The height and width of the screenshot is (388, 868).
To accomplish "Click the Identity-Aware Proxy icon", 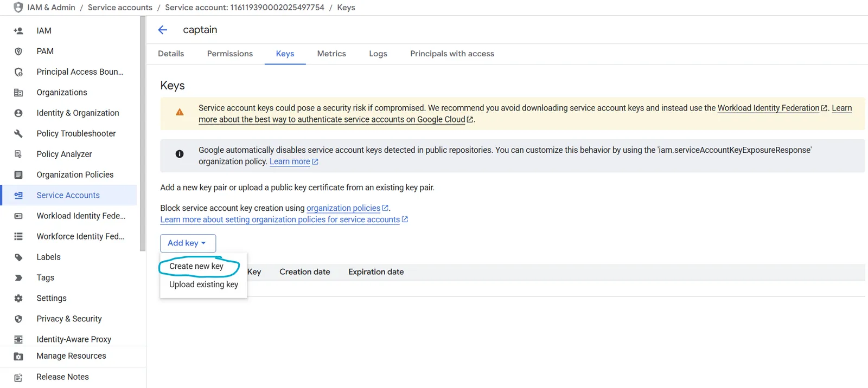I will (18, 340).
